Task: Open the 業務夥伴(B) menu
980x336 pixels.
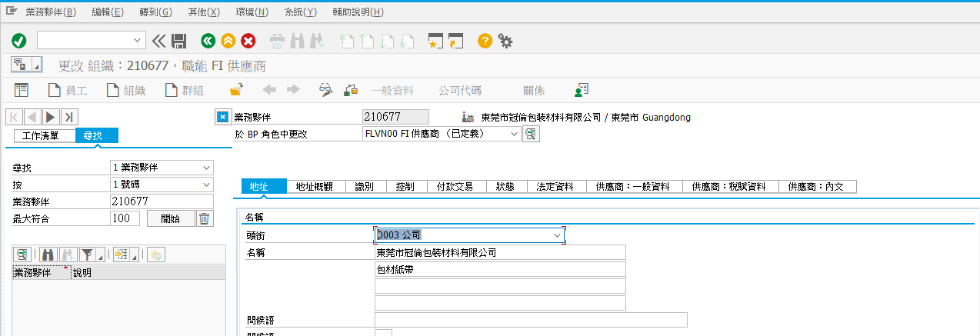Action: click(x=51, y=12)
